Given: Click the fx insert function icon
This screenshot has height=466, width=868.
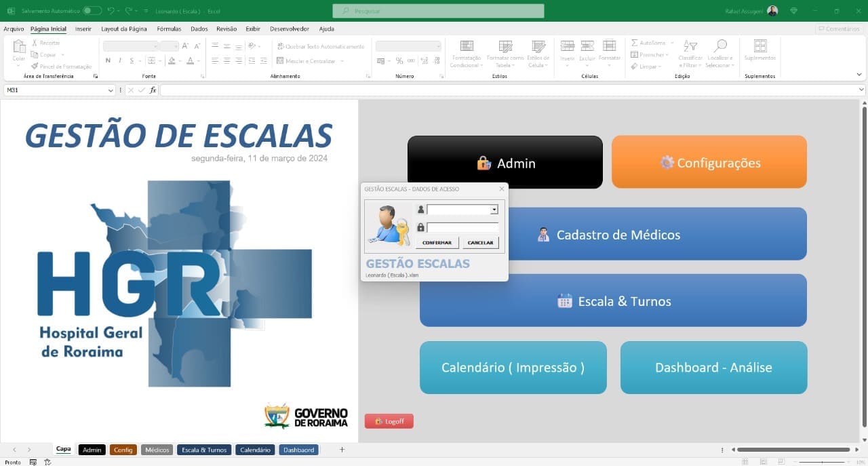Looking at the screenshot, I should (x=153, y=90).
